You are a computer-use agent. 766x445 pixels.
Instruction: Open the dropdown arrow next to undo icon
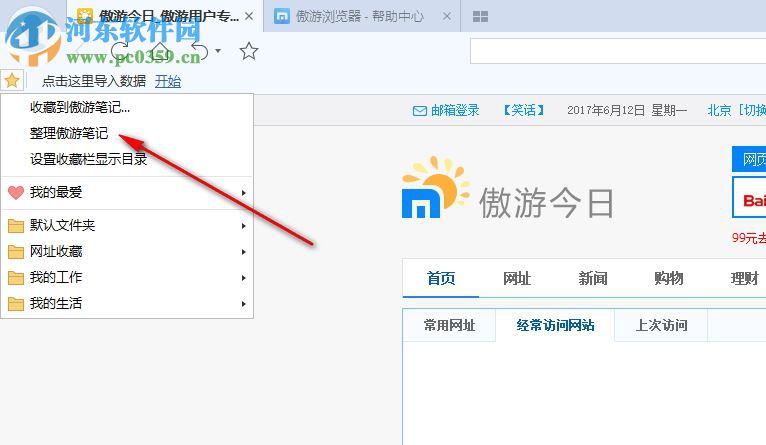coord(218,51)
